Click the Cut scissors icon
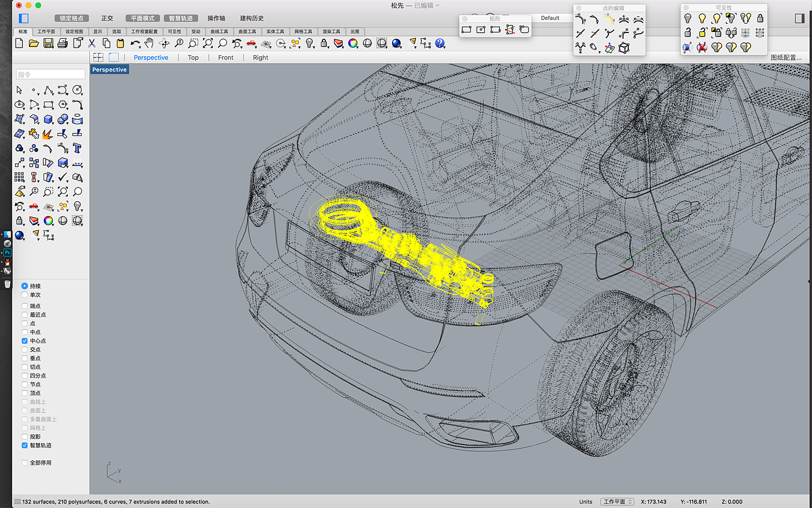This screenshot has width=812, height=508. tap(92, 44)
